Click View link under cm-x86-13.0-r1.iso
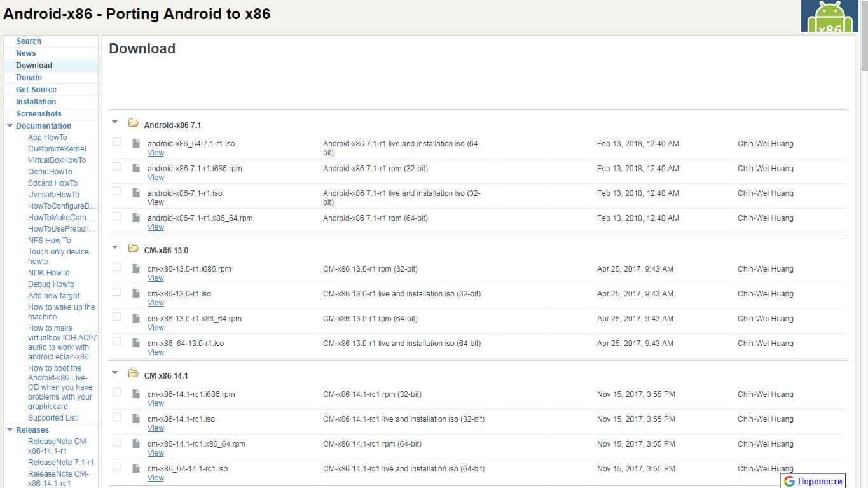868x488 pixels. tap(156, 303)
